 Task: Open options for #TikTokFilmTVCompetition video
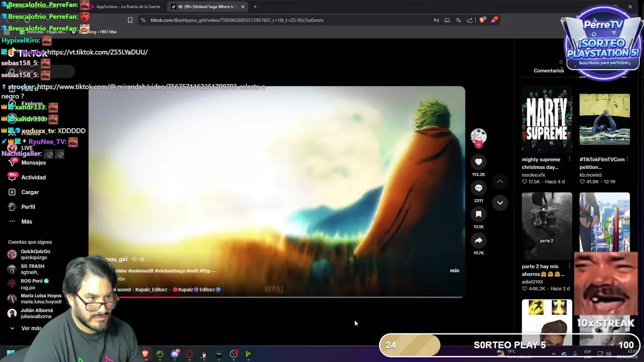(627, 159)
